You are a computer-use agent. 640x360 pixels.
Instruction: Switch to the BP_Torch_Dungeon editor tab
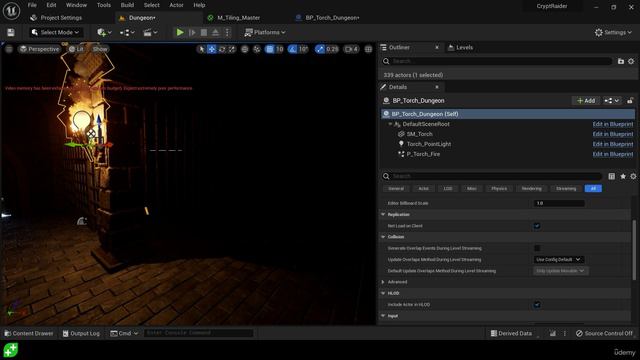[x=332, y=18]
